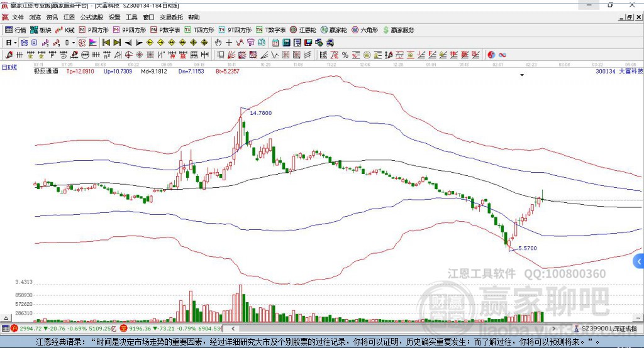This screenshot has height=348, width=644.
Task: Click the 300134 大富科技 stock label
Action: tap(619, 72)
